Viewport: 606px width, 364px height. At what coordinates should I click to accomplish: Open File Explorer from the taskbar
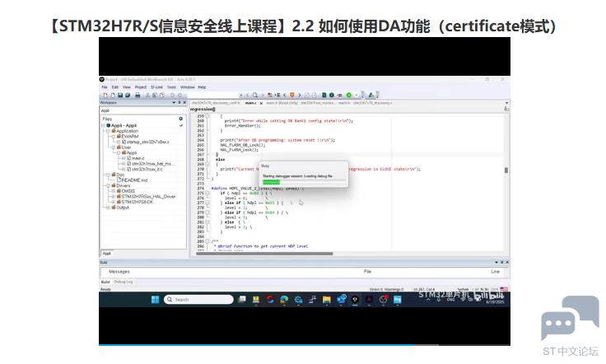point(327,300)
